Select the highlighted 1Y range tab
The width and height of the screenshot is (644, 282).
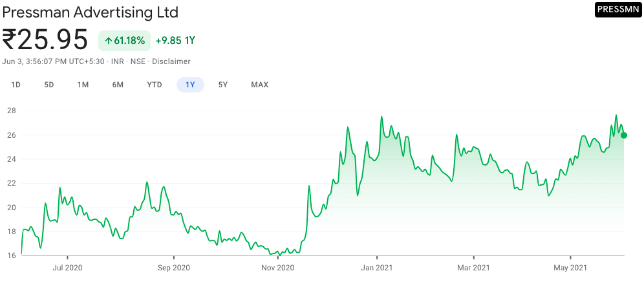coord(190,85)
